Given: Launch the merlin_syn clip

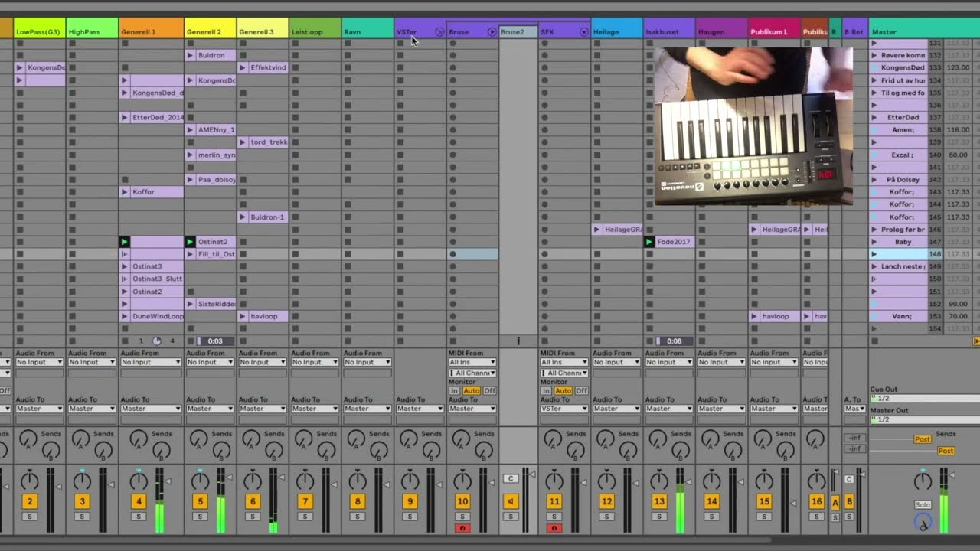Looking at the screenshot, I should [191, 155].
